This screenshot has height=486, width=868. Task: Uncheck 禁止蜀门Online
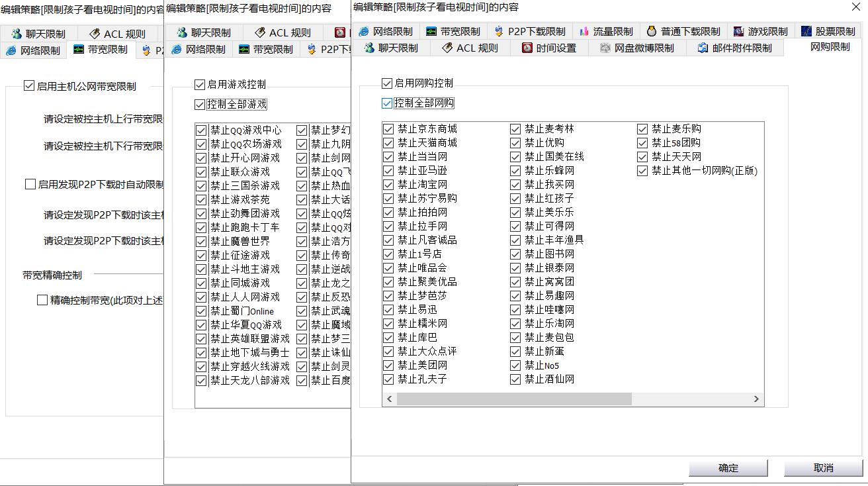click(x=201, y=311)
